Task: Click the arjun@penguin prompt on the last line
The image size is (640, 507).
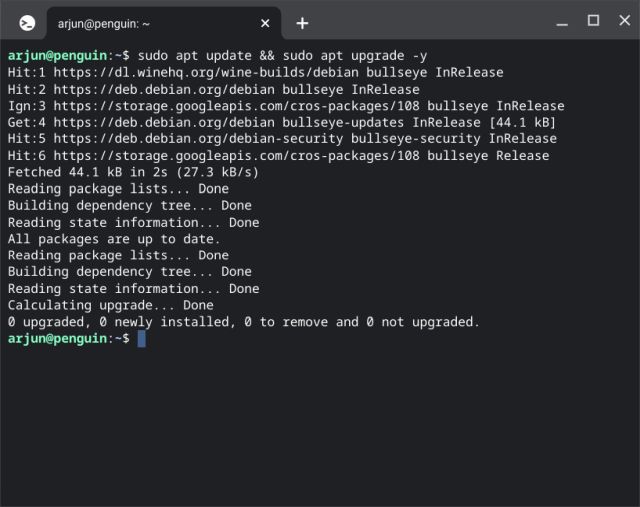Action: tap(60, 339)
